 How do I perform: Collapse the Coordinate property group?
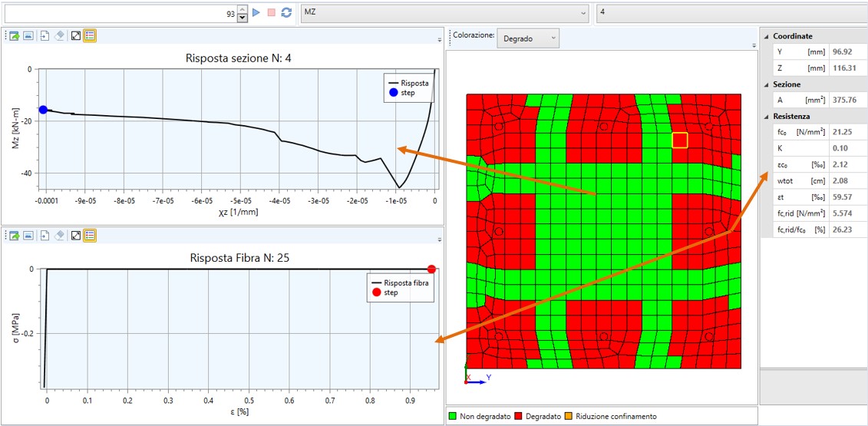(x=766, y=36)
